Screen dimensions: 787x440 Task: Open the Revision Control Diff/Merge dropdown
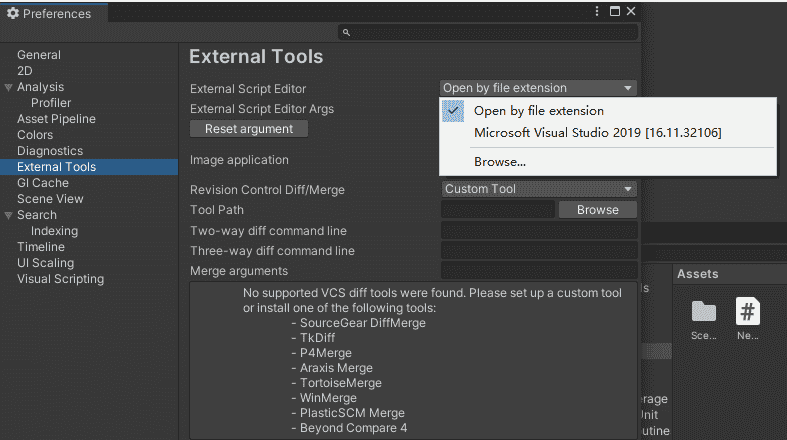click(538, 189)
